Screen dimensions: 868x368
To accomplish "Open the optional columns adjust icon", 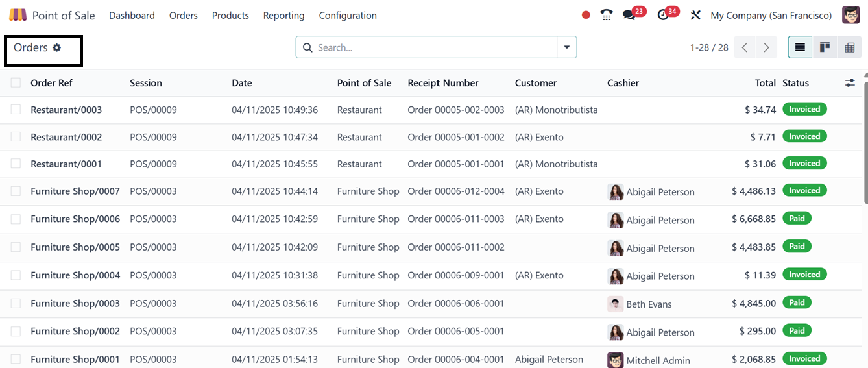I will 850,83.
